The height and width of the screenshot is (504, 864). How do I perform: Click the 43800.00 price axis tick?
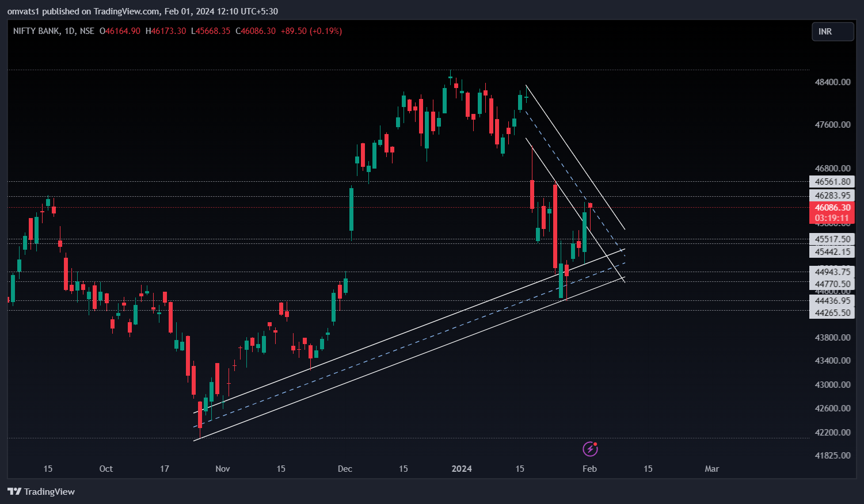832,338
